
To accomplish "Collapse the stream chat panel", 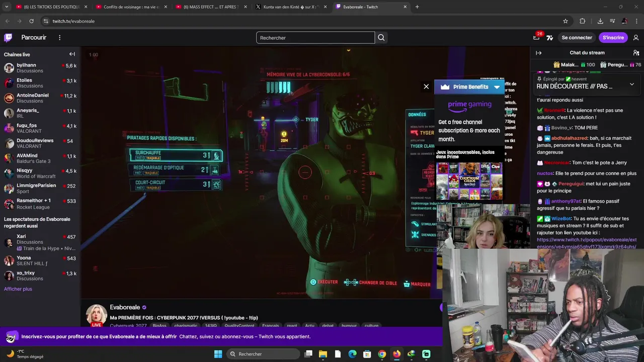I will coord(538,53).
